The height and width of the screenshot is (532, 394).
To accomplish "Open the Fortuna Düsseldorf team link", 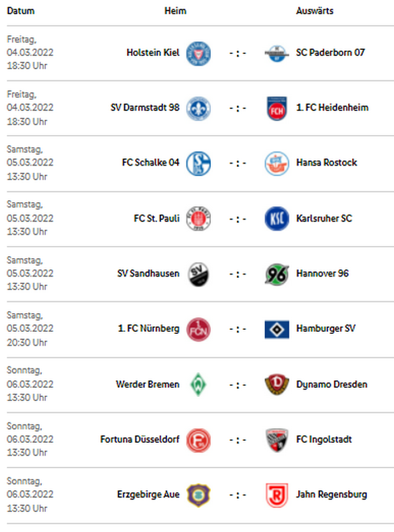I will (140, 440).
